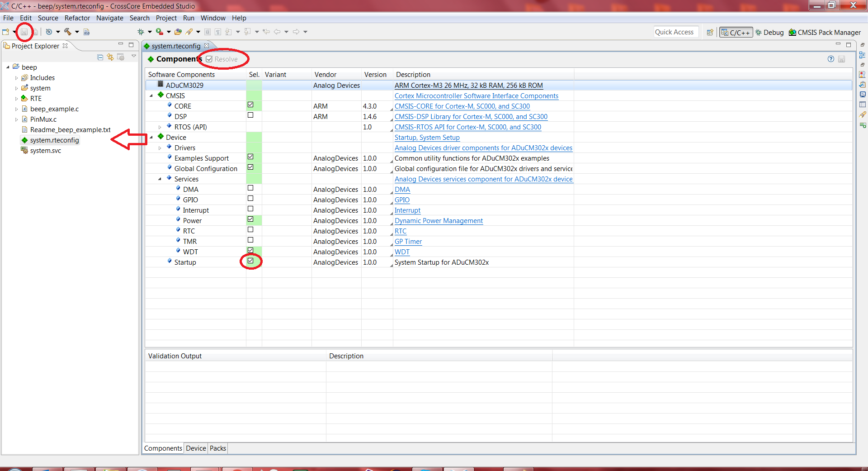Toggle Link with Editor in Project Explorer
Image resolution: width=868 pixels, height=471 pixels.
point(110,57)
